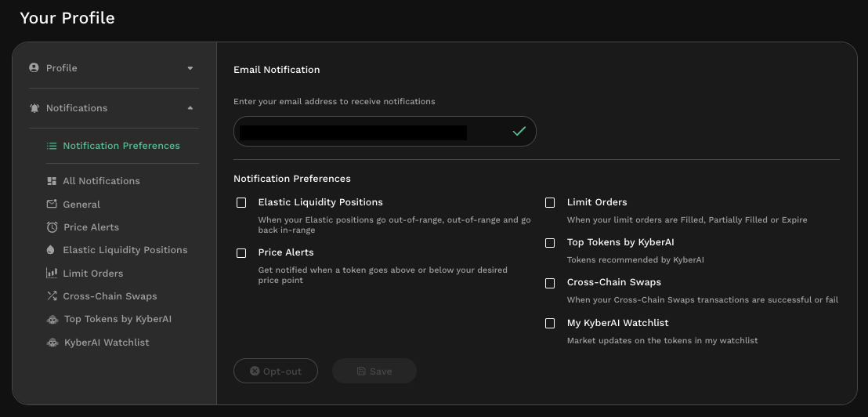The width and height of the screenshot is (868, 417).
Task: Select the Cross-Chain Swaps checkbox
Action: click(550, 283)
